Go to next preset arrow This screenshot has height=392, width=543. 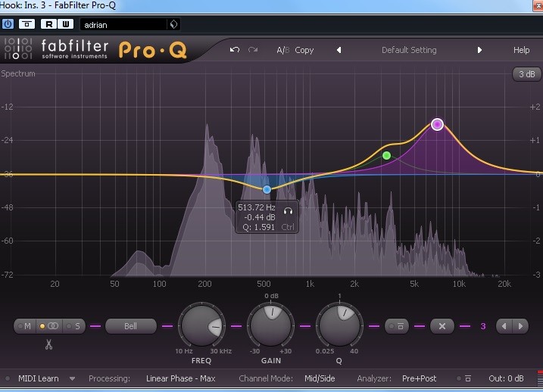(x=479, y=50)
